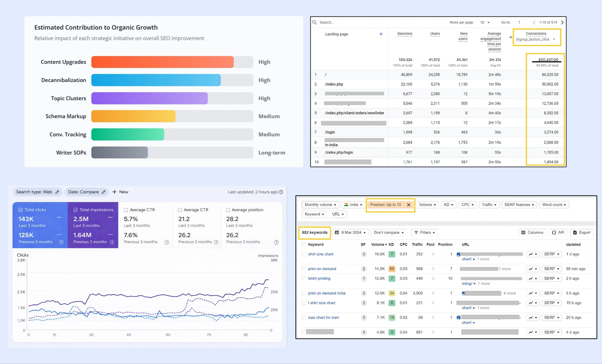Sort by Sessions column header
Image resolution: width=602 pixels, height=364 pixels.
(x=404, y=34)
